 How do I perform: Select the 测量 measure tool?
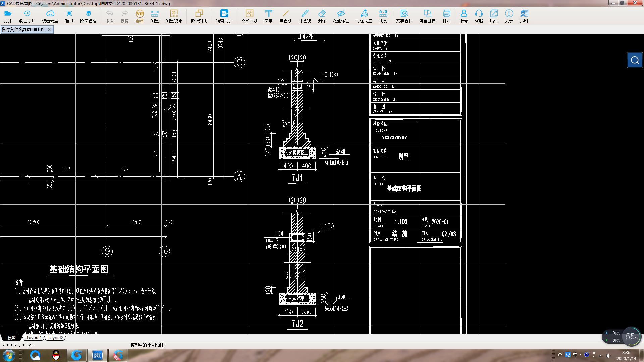[155, 16]
